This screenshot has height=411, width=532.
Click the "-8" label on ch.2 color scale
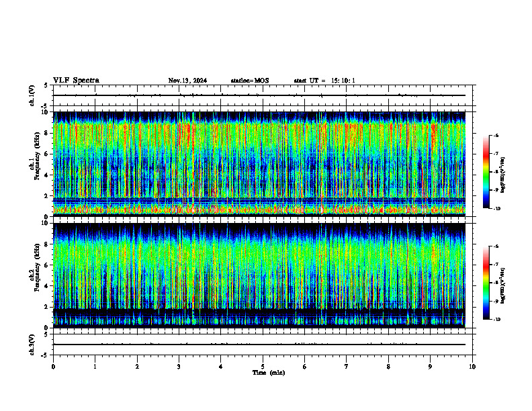point(496,283)
